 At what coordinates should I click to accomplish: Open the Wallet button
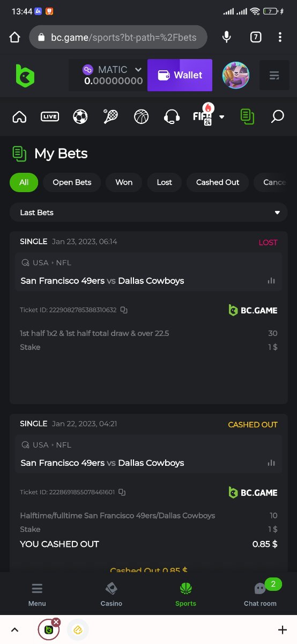(x=180, y=75)
